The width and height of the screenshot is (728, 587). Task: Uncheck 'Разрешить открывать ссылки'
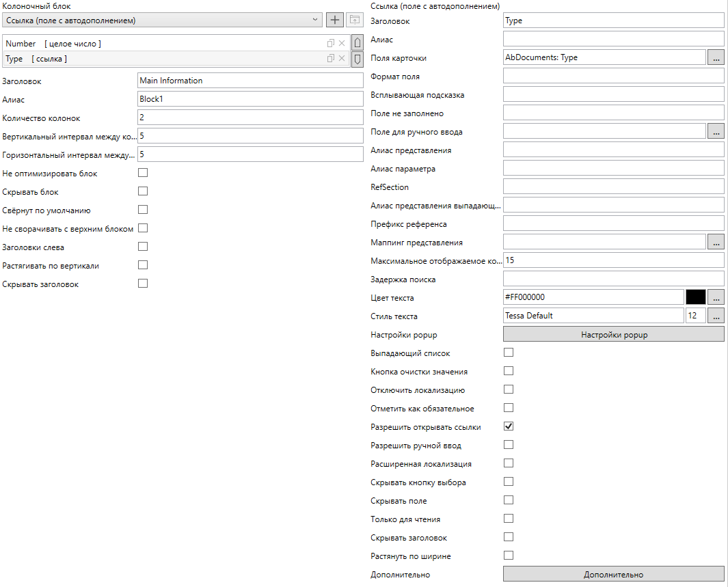[x=509, y=426]
